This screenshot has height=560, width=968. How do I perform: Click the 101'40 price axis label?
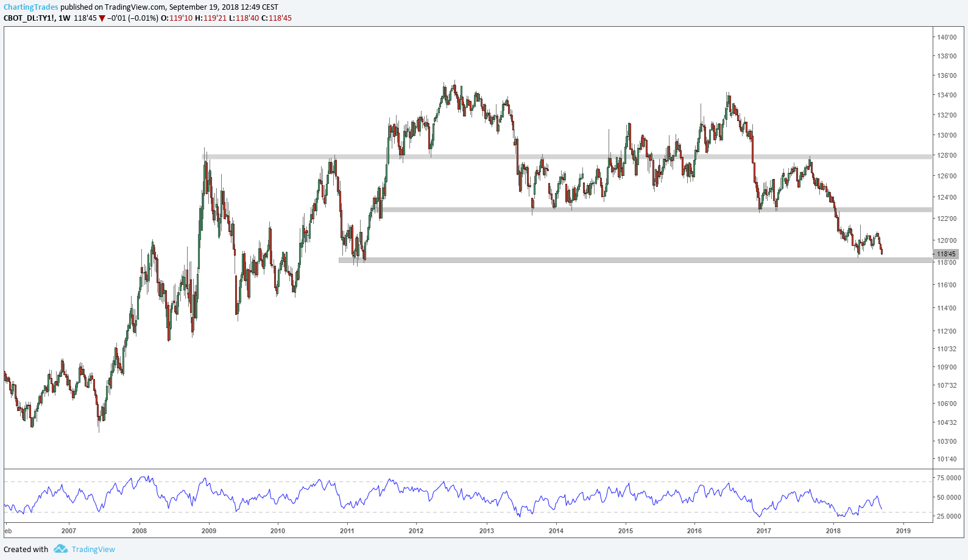point(947,459)
